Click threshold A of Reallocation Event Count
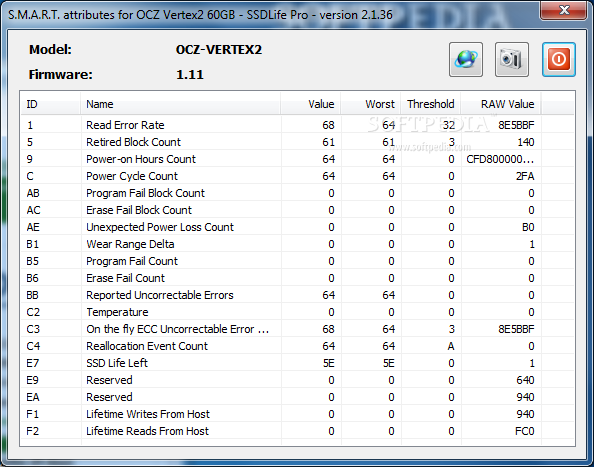The image size is (594, 467). coord(451,346)
